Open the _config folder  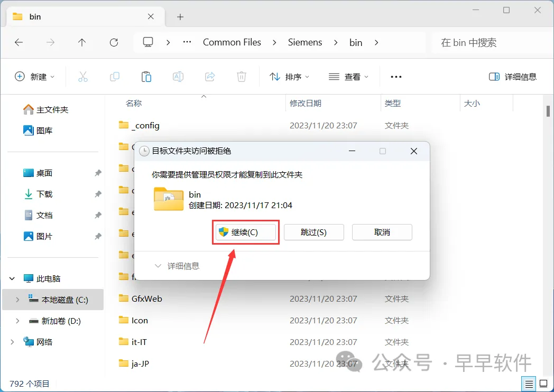(x=145, y=125)
